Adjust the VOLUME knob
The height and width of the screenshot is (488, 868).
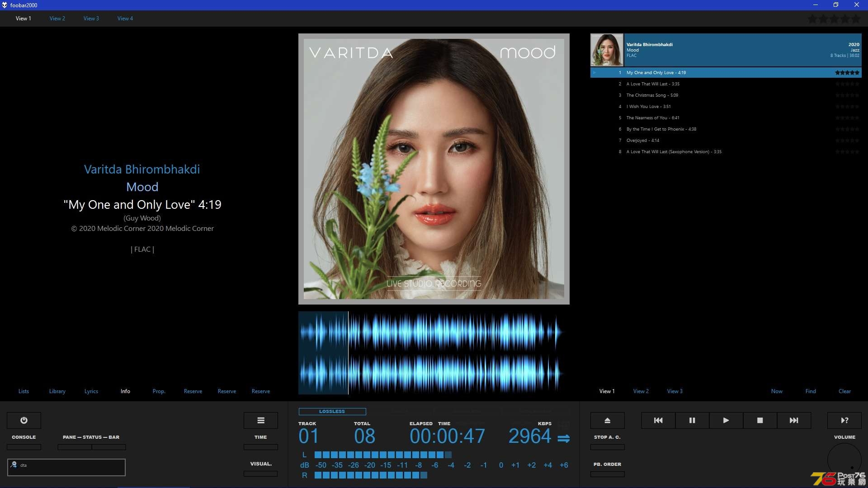tap(844, 460)
